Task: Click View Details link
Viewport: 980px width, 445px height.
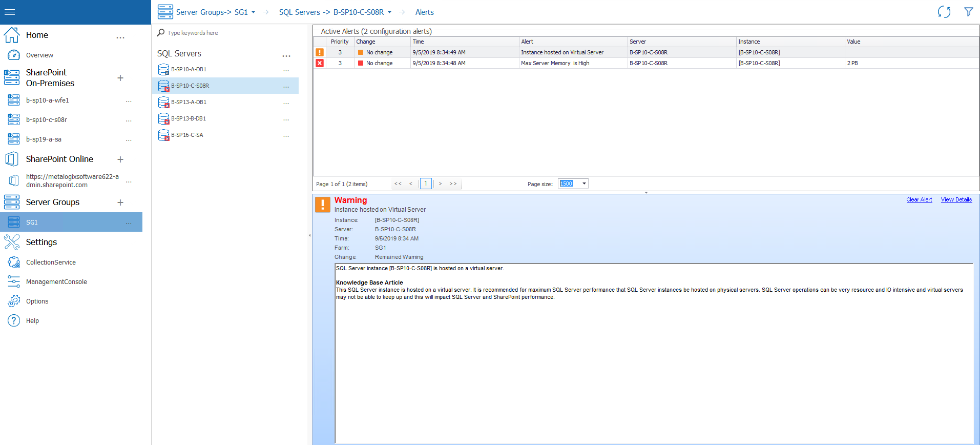Action: [956, 199]
